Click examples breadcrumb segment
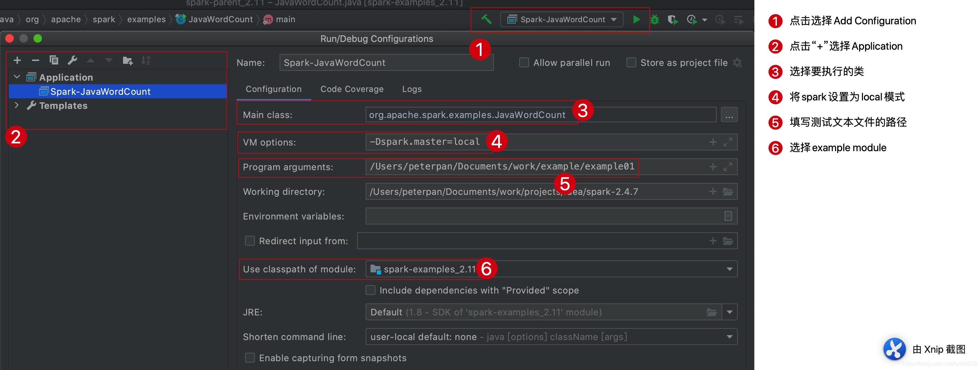The width and height of the screenshot is (980, 370). [x=146, y=19]
